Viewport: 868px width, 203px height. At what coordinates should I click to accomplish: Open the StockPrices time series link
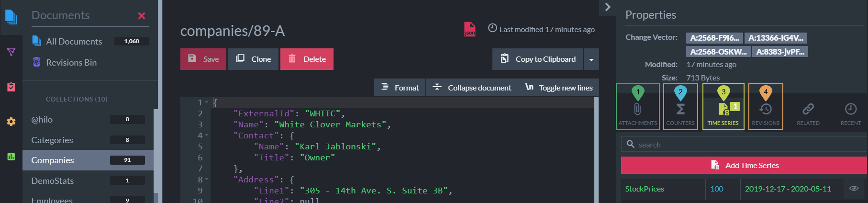645,189
